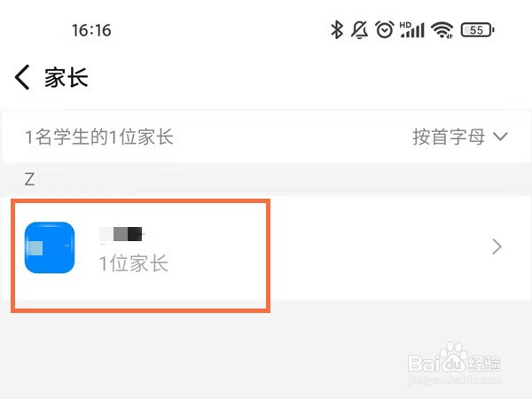Click the down chevron beside 按首字母
532x399 pixels.
500,137
